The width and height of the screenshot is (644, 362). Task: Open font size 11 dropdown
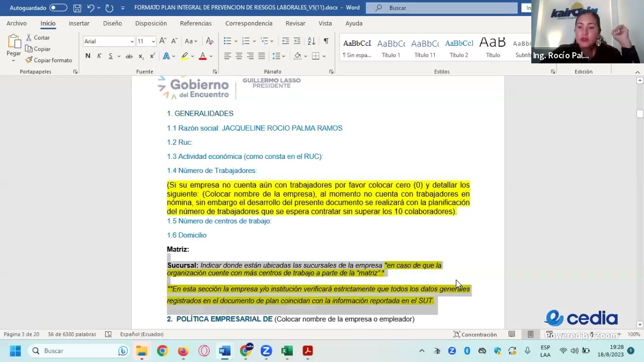153,41
